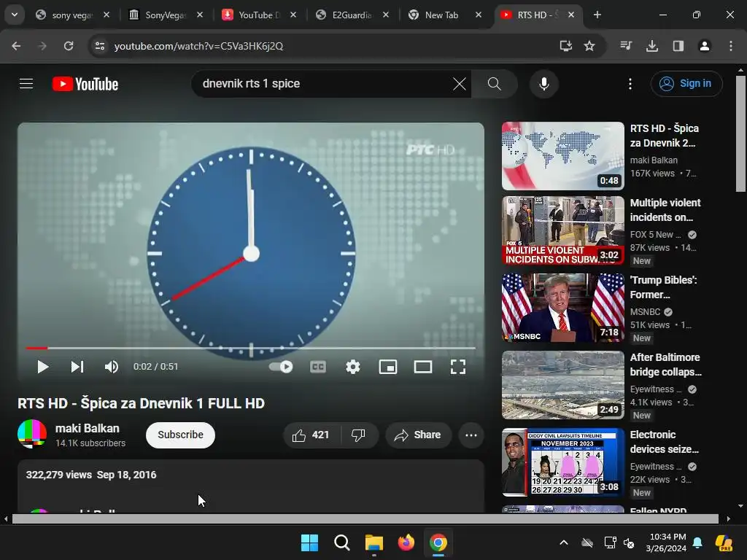This screenshot has height=560, width=747.
Task: Open the tab search dropdown arrow
Action: pos(15,15)
